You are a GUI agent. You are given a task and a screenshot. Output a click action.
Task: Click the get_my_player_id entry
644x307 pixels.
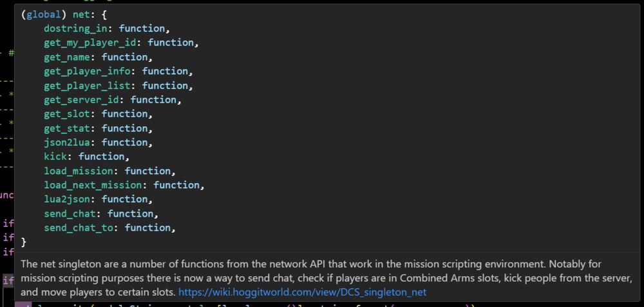tap(95, 43)
